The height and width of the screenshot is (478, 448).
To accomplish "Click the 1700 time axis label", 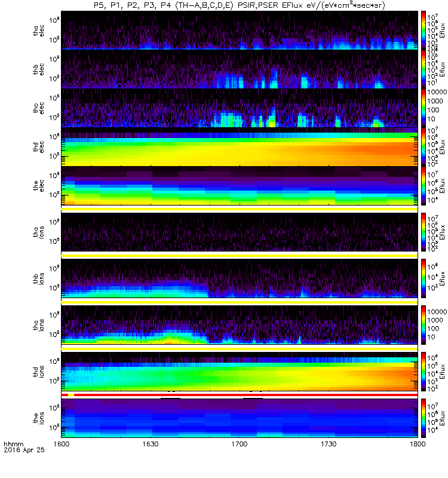I will tap(240, 444).
